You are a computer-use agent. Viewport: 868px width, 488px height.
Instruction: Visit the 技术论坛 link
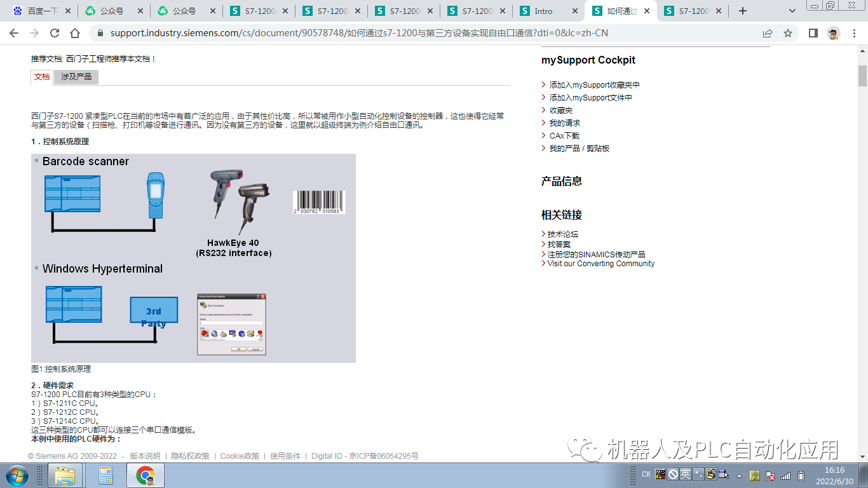pyautogui.click(x=563, y=234)
